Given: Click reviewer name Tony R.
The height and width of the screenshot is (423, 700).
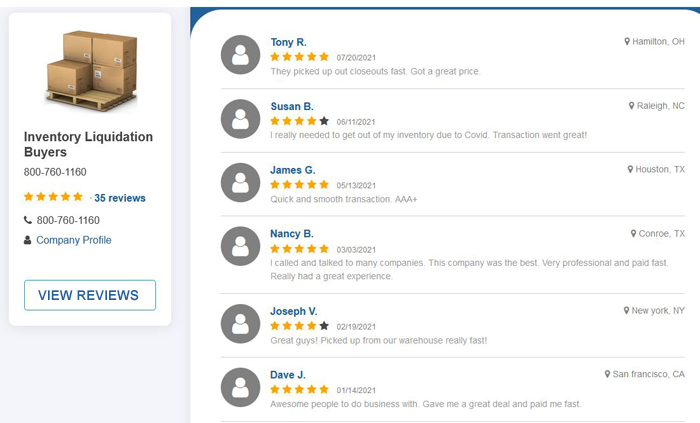Looking at the screenshot, I should click(288, 42).
